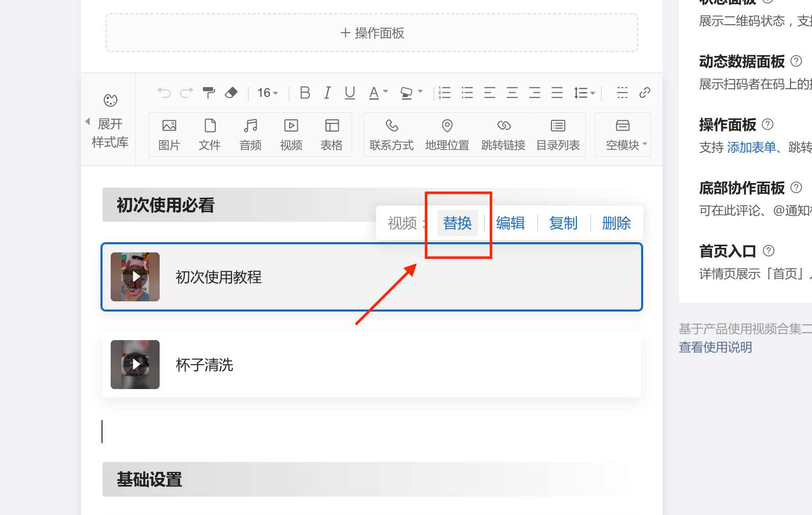Image resolution: width=812 pixels, height=515 pixels.
Task: Insert an audio via 音频 icon
Action: point(250,135)
